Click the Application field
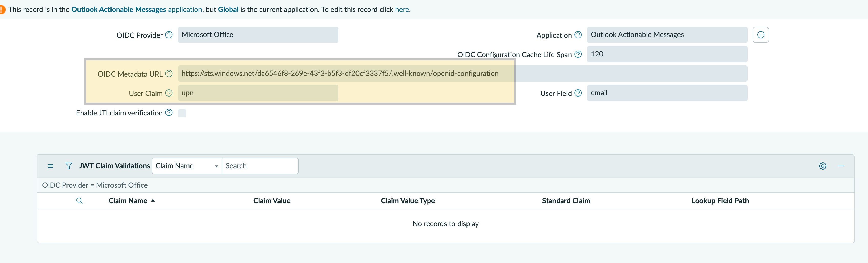868x263 pixels. pos(667,35)
